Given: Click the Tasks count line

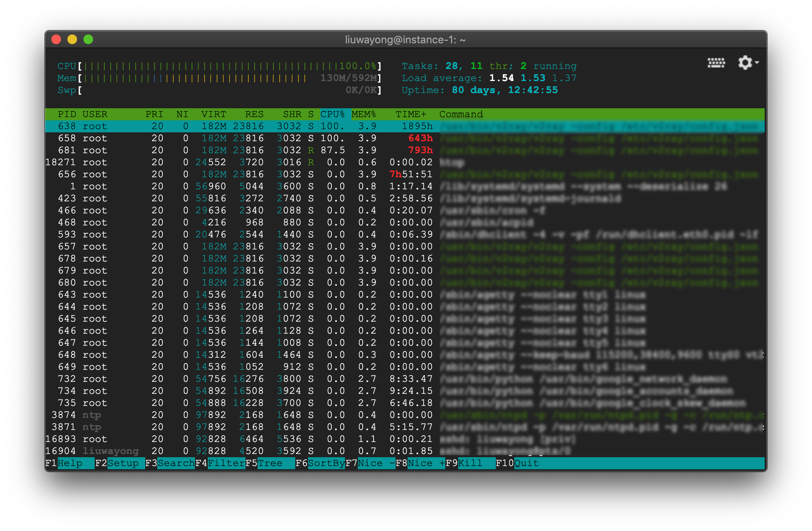Looking at the screenshot, I should [x=489, y=66].
